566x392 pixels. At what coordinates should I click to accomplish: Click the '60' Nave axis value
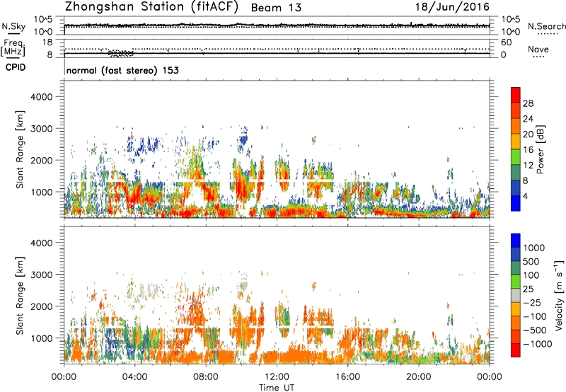coord(506,42)
